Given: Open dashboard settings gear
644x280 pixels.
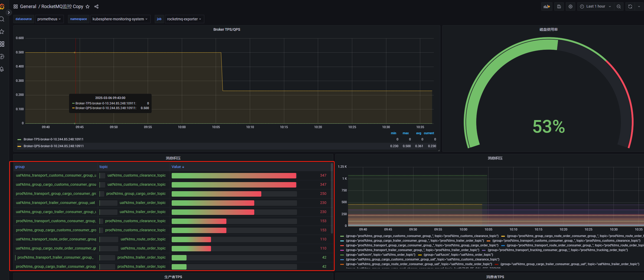Looking at the screenshot, I should pyautogui.click(x=571, y=7).
